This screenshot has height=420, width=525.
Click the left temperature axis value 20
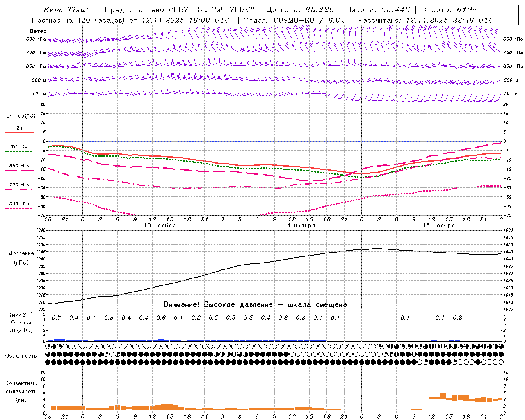[43, 104]
